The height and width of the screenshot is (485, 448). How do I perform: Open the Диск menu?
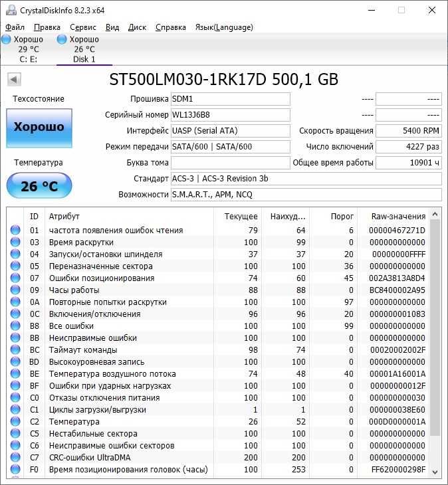coord(137,27)
